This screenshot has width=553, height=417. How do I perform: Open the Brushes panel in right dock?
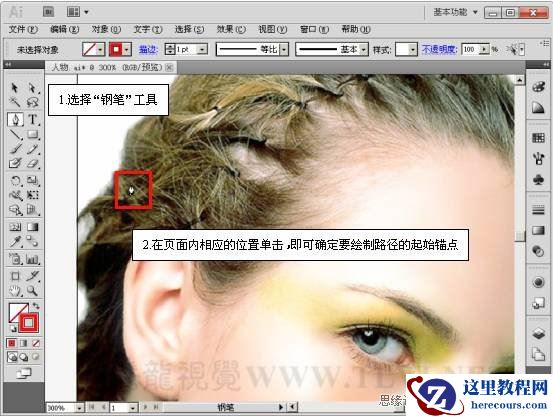click(538, 159)
